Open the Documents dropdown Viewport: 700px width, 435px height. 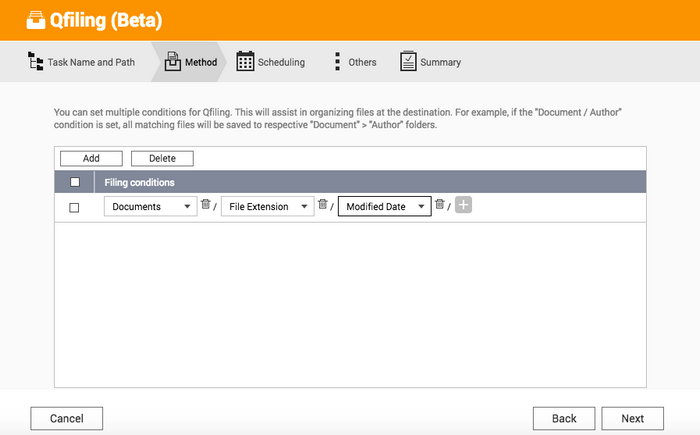click(x=150, y=206)
